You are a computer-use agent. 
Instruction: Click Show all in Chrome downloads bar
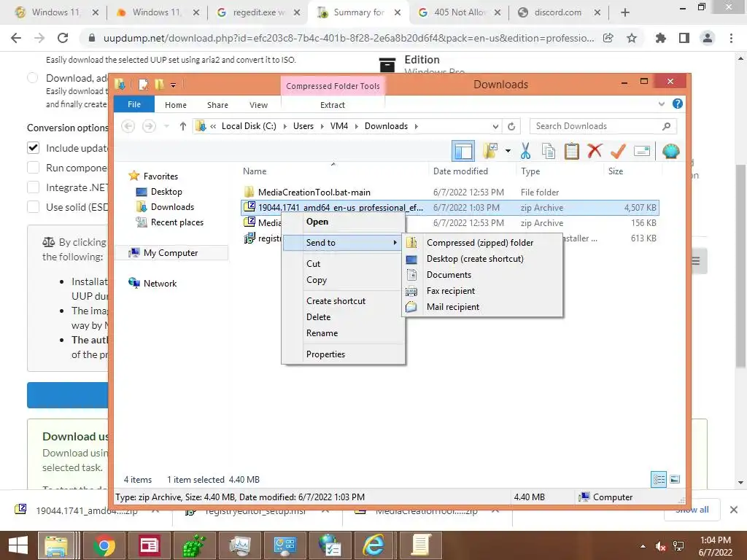pos(692,510)
